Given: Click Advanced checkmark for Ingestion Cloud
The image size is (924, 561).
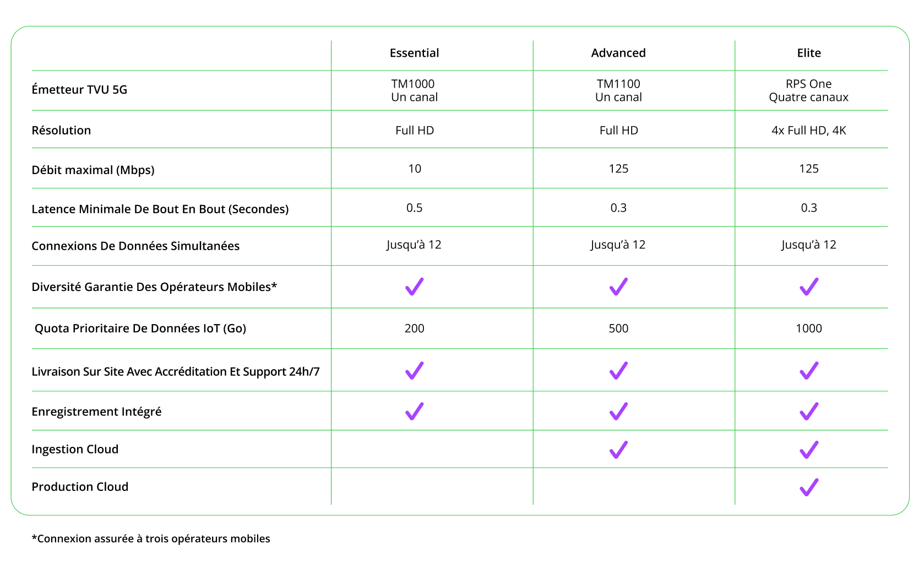Looking at the screenshot, I should click(x=618, y=450).
